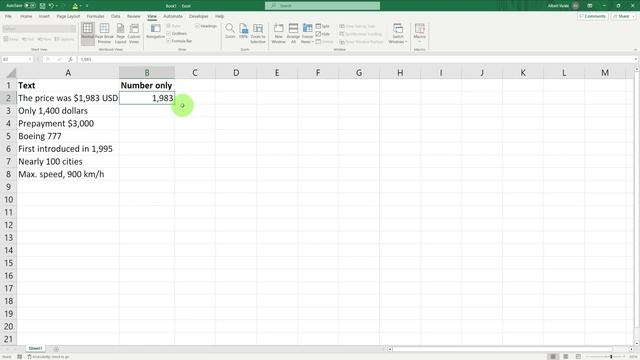Save the workbook from quick access toolbar
The width and height of the screenshot is (640, 360).
(x=42, y=6)
